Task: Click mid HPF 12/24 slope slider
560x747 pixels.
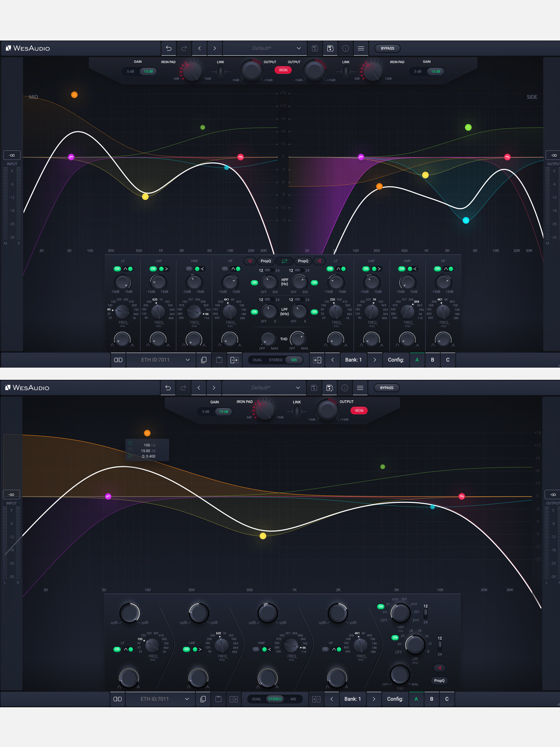Action: pyautogui.click(x=269, y=270)
